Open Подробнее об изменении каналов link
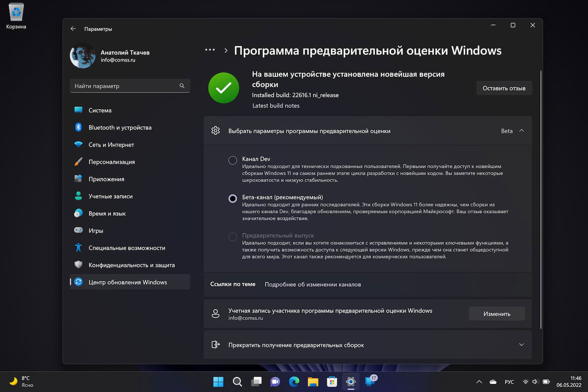 (x=313, y=284)
